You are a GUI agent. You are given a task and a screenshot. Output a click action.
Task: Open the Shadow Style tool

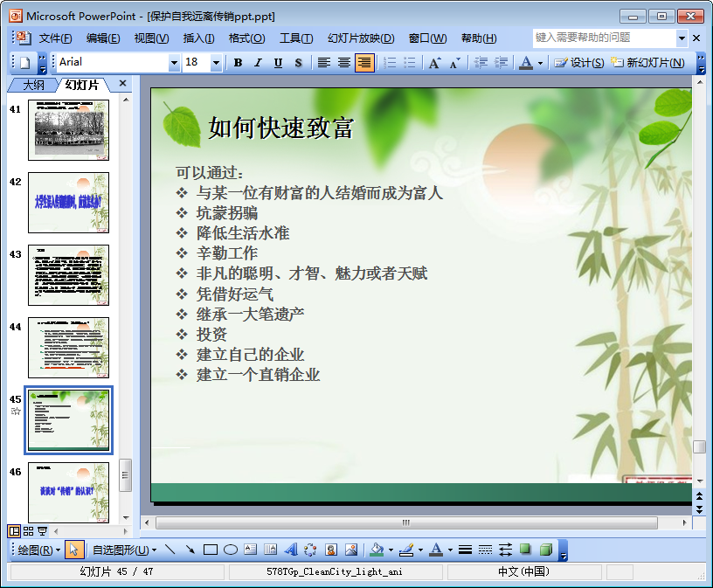(525, 550)
